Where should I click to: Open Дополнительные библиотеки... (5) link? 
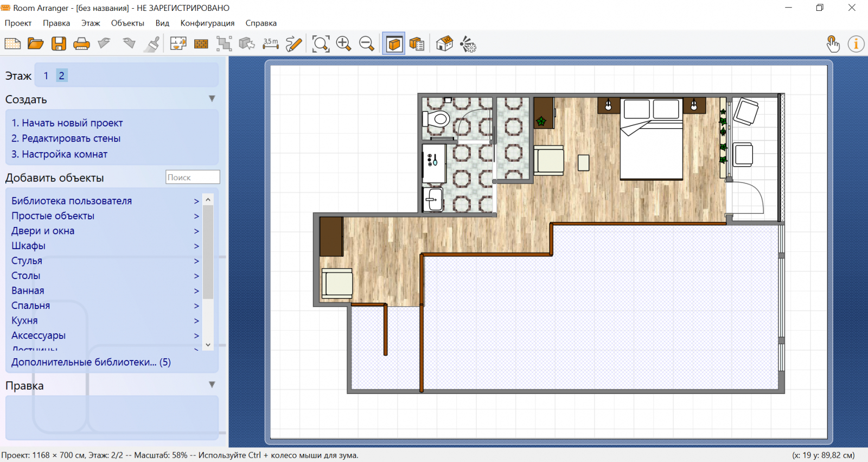click(91, 362)
